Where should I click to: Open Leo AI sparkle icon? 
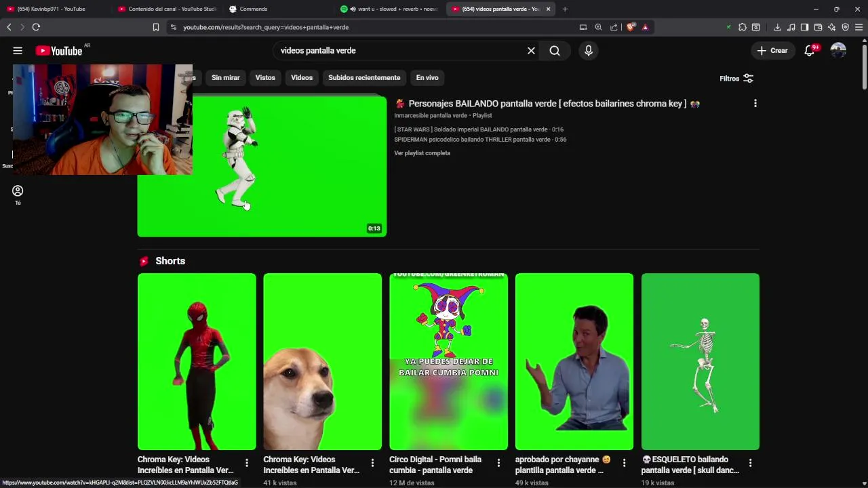tap(831, 27)
